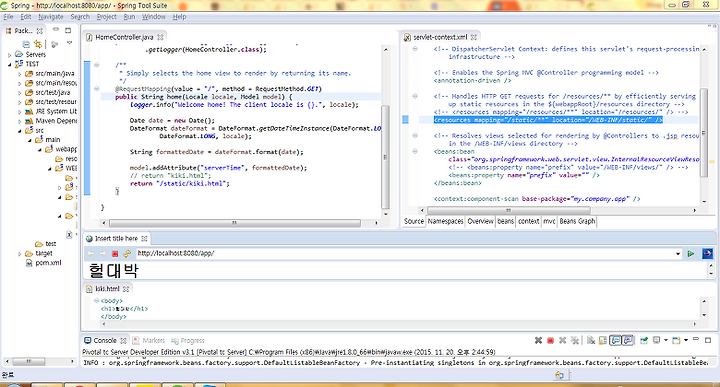720x387 pixels.
Task: Switch to servlet-context.xml editor tab
Action: point(440,37)
